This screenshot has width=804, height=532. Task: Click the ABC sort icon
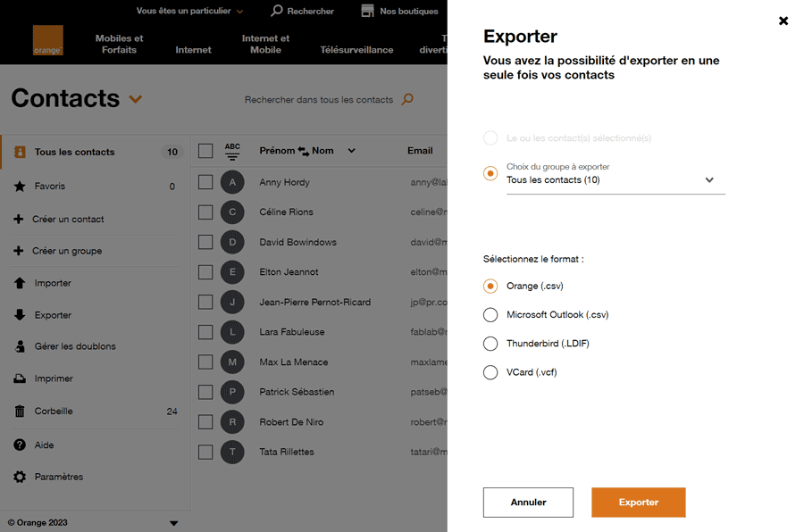click(232, 151)
